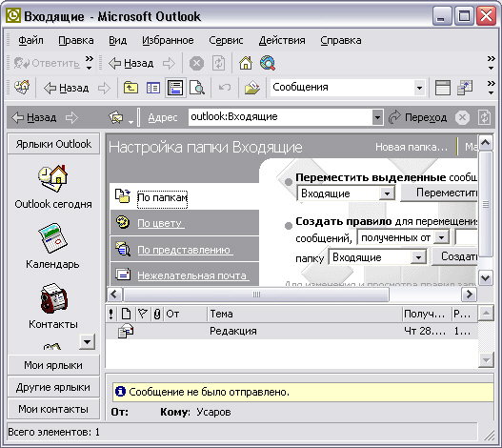Viewport: 502px width, 448px height.
Task: Click the refresh icon at address bar end
Action: click(x=484, y=117)
